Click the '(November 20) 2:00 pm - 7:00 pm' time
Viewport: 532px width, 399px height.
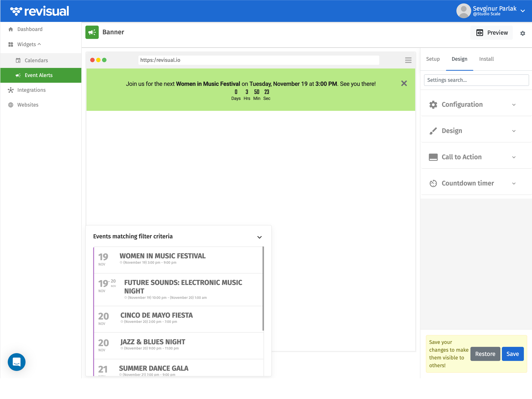tap(150, 322)
